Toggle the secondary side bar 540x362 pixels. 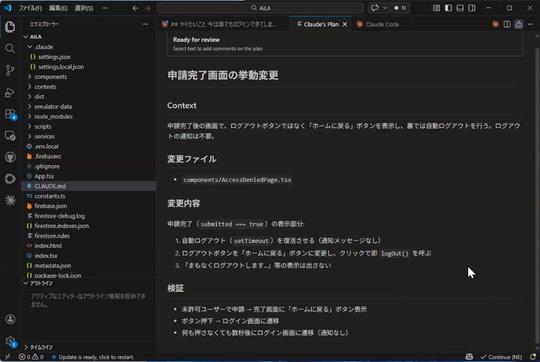[472, 8]
